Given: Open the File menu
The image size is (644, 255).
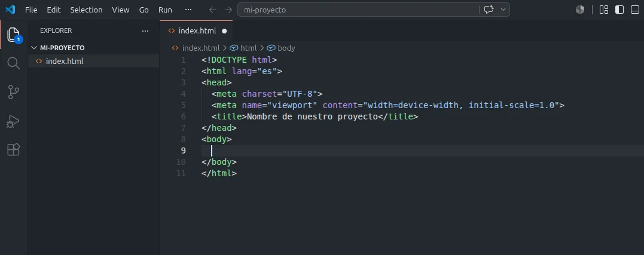Looking at the screenshot, I should coord(31,10).
